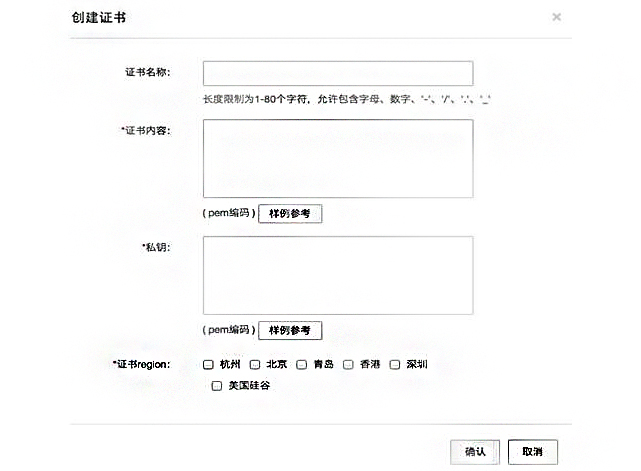Open 样例参考 below the 证书内容 box

point(290,213)
